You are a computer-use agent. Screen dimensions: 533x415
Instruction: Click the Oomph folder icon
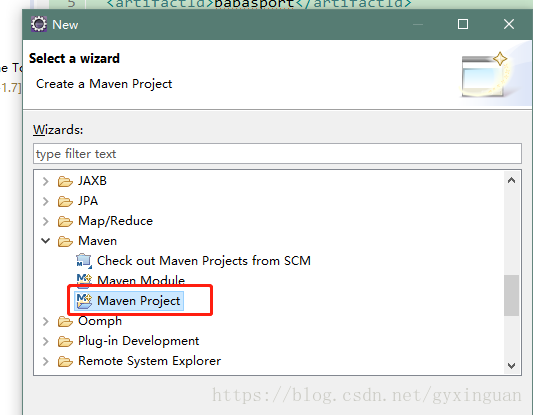65,322
